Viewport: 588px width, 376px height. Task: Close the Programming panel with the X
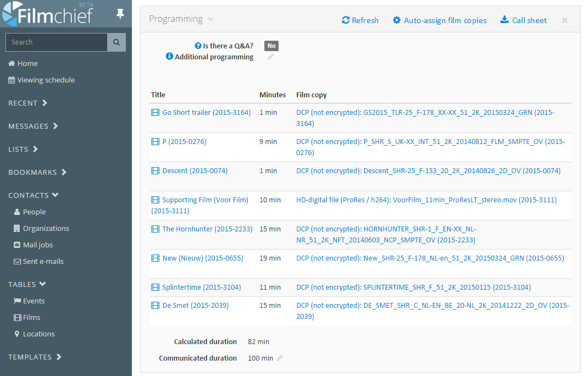[x=564, y=20]
